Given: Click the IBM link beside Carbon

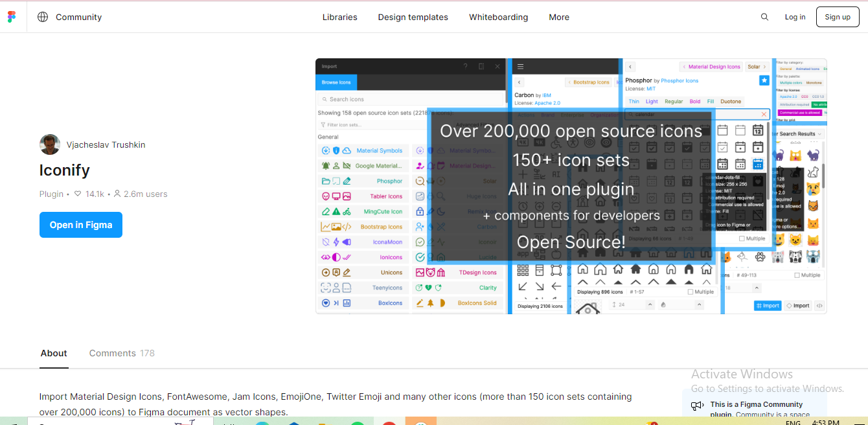Looking at the screenshot, I should point(546,95).
